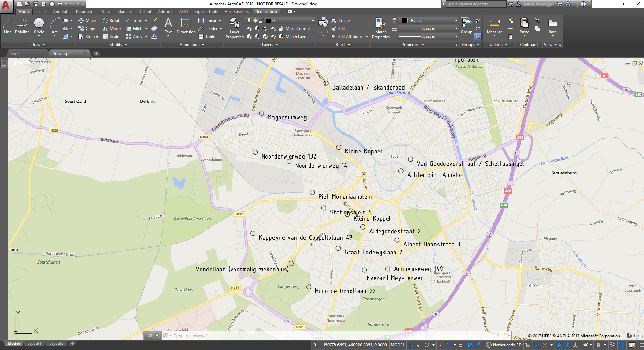Viewport: 644px width, 350px height.
Task: Click the Copy button
Action: [87, 29]
